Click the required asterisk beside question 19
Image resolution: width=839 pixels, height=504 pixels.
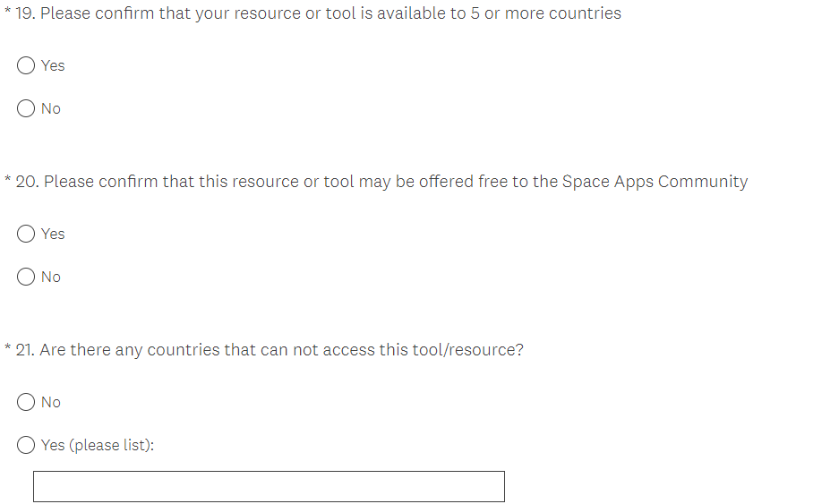pyautogui.click(x=7, y=13)
